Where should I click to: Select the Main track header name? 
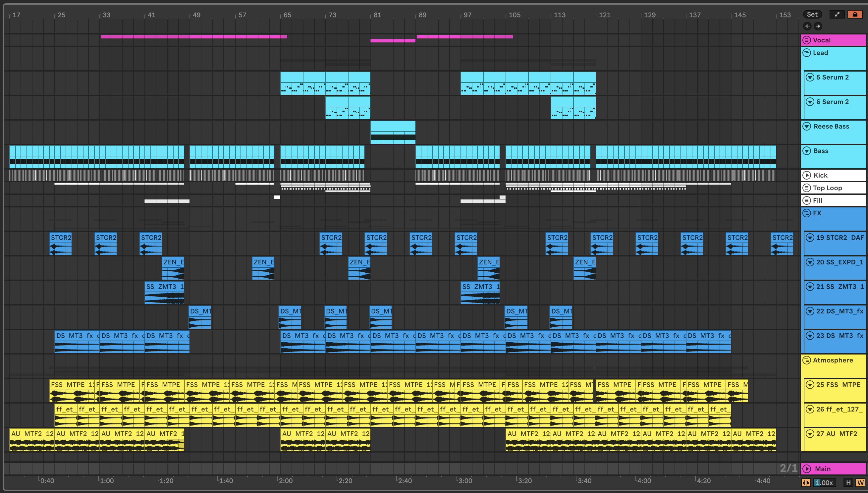(823, 469)
